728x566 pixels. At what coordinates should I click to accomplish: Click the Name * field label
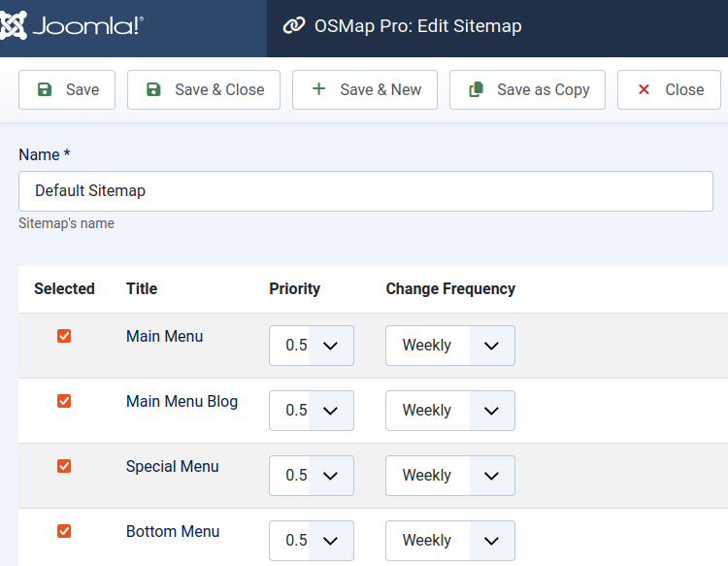click(x=45, y=154)
